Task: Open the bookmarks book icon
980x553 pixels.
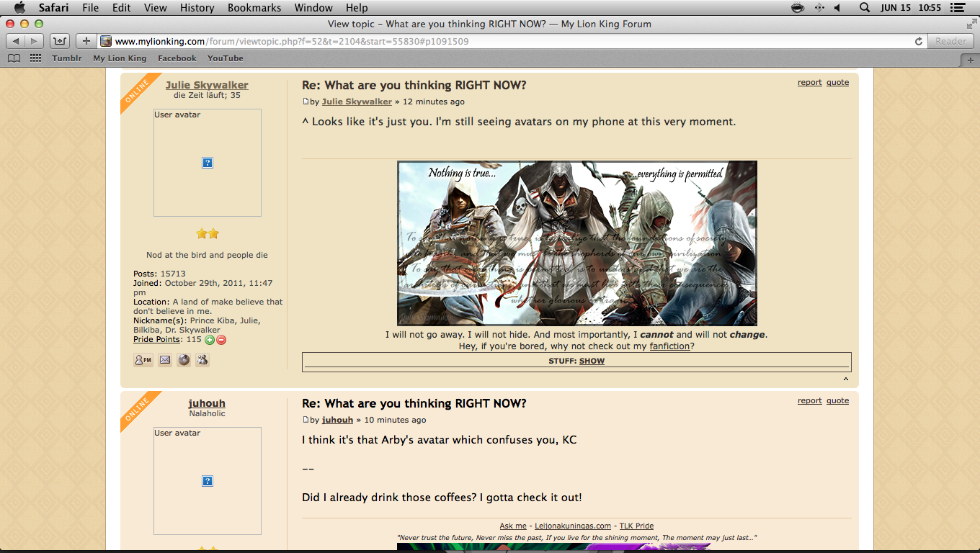Action: pyautogui.click(x=13, y=58)
